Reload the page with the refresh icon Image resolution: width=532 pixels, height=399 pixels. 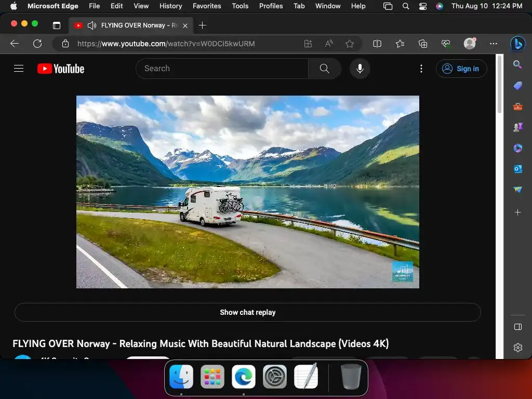(x=37, y=44)
